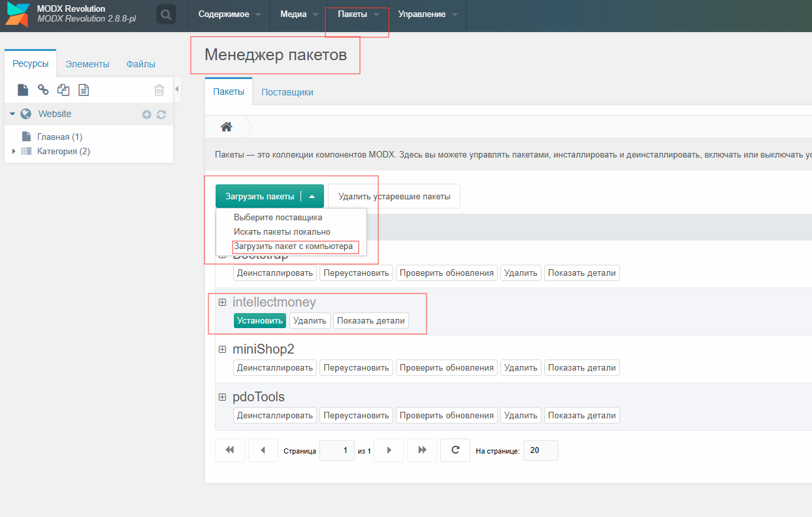This screenshot has width=812, height=517.
Task: Click the per-page count input field
Action: (540, 450)
